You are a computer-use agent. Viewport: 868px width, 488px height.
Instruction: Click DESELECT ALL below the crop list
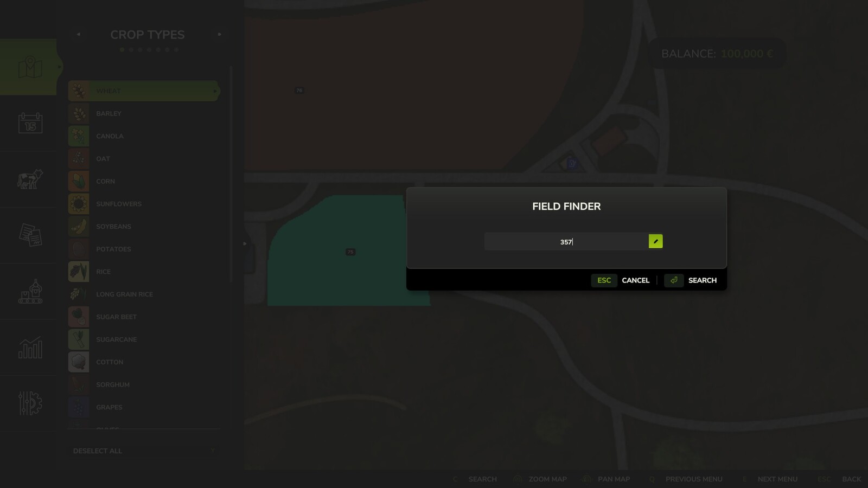coord(98,451)
